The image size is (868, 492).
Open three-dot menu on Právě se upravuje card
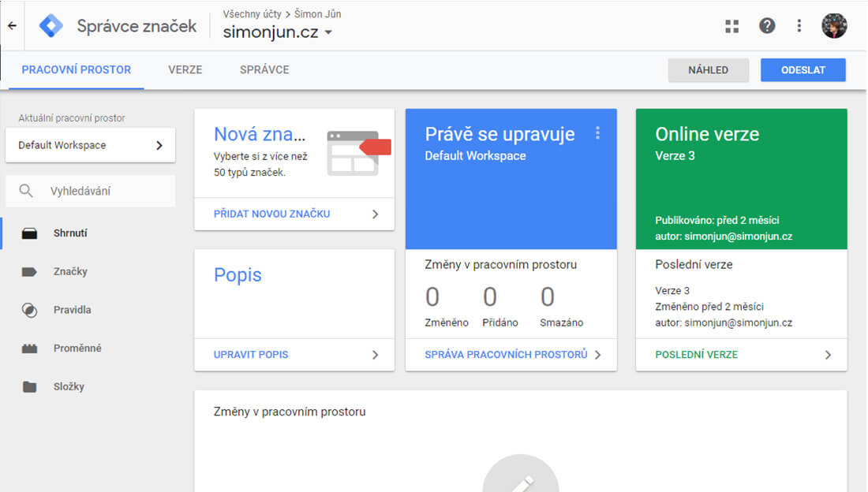point(597,132)
